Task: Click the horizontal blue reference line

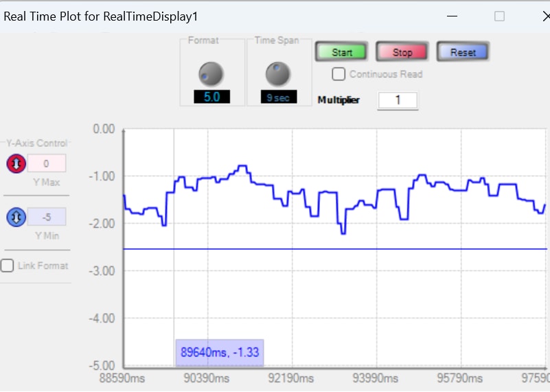Action: tap(335, 249)
